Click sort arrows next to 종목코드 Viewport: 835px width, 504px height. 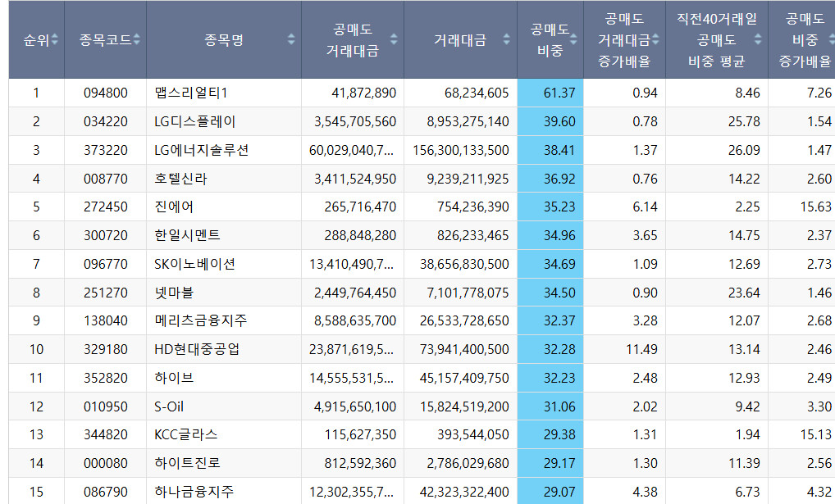pos(136,39)
